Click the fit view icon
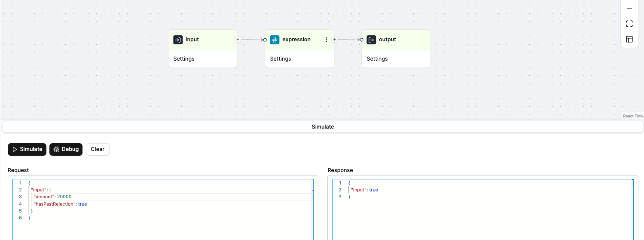Screen dimensions: 644x240 tap(629, 24)
